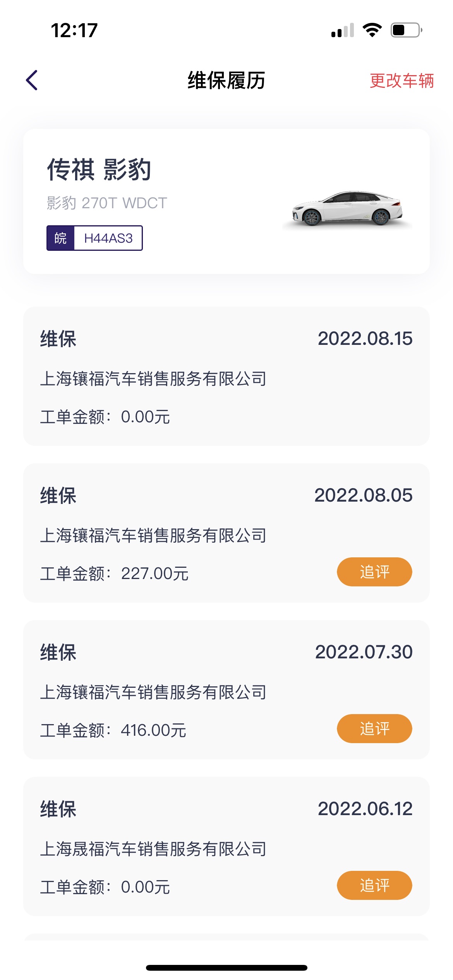
Task: Tap the 影豹 270T WDCT model subtitle
Action: [x=107, y=203]
